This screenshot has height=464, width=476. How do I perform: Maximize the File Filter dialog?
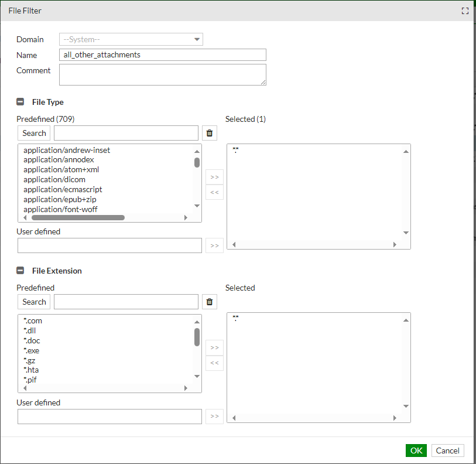coord(465,11)
